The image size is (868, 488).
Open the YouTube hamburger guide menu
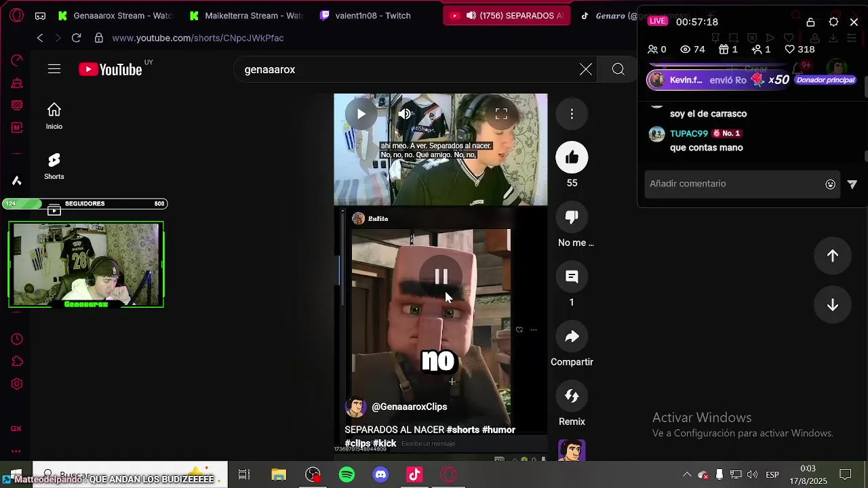coord(54,69)
